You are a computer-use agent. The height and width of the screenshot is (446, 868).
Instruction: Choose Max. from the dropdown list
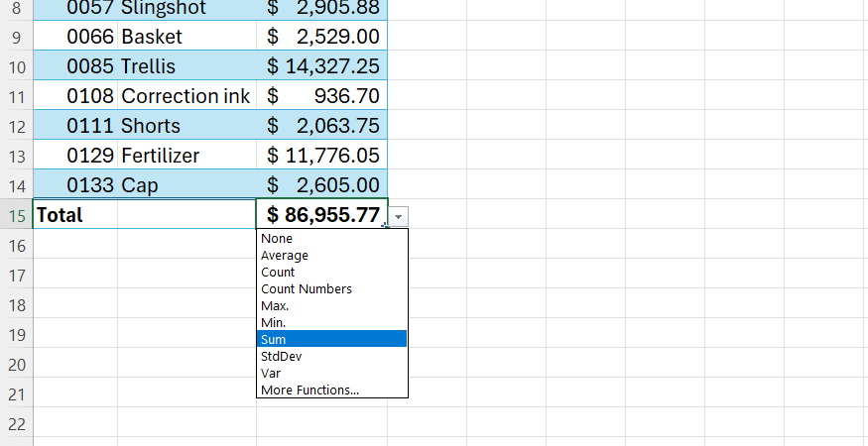tap(331, 305)
